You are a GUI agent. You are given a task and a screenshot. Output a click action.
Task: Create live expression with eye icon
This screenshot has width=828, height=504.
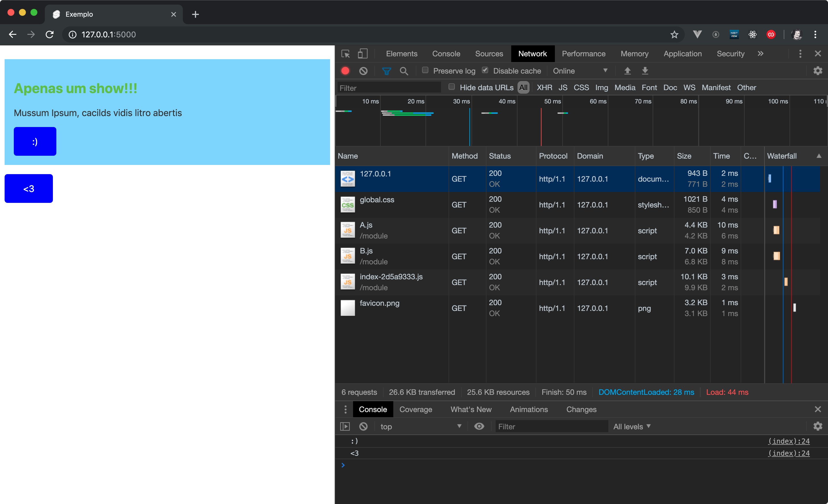(x=479, y=426)
